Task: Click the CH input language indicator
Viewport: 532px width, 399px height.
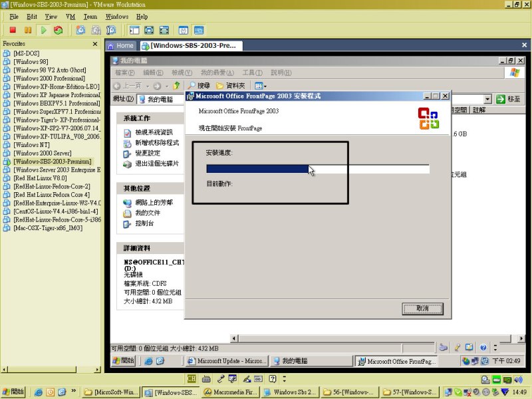Action: pos(192,378)
